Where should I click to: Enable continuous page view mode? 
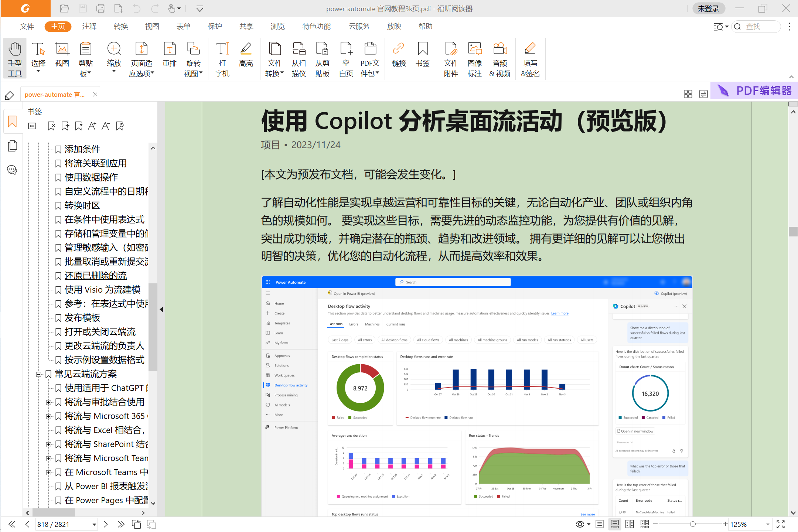[615, 524]
